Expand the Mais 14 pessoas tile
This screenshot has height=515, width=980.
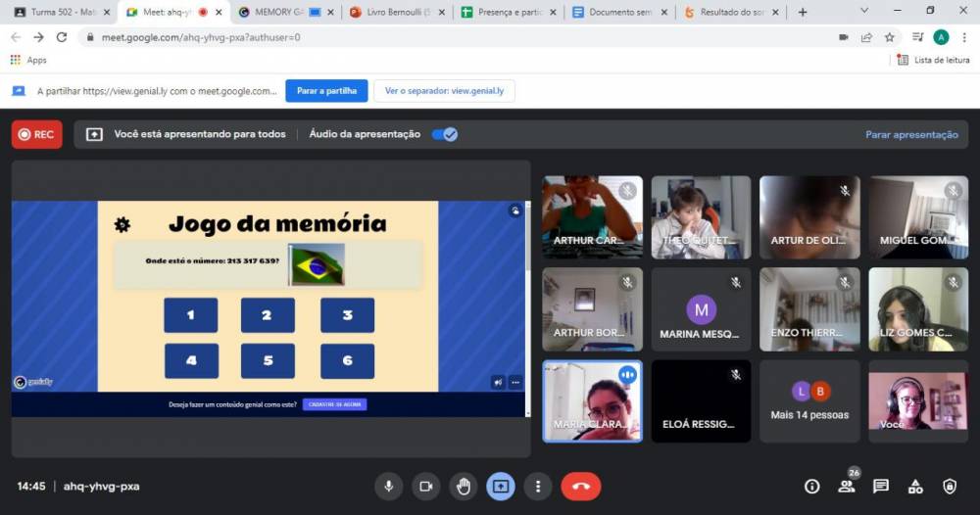[809, 401]
